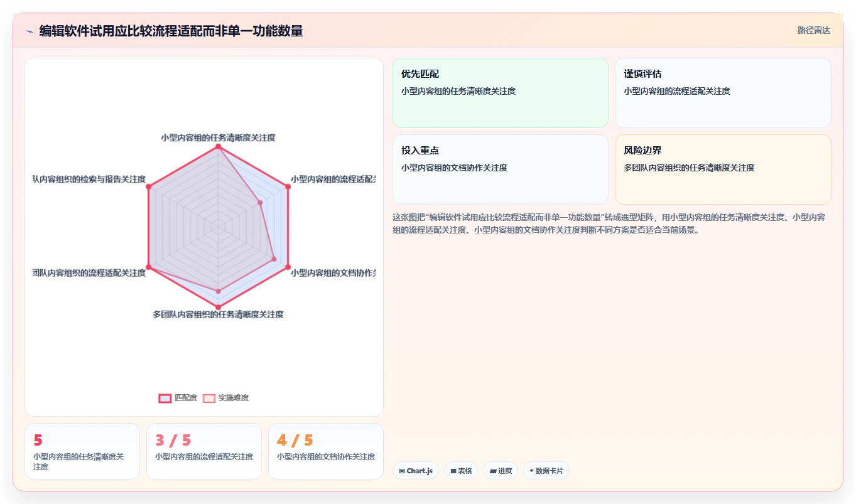Toggle the 匹配度 legend entry
Screen dimensions: 856x504
pyautogui.click(x=178, y=398)
